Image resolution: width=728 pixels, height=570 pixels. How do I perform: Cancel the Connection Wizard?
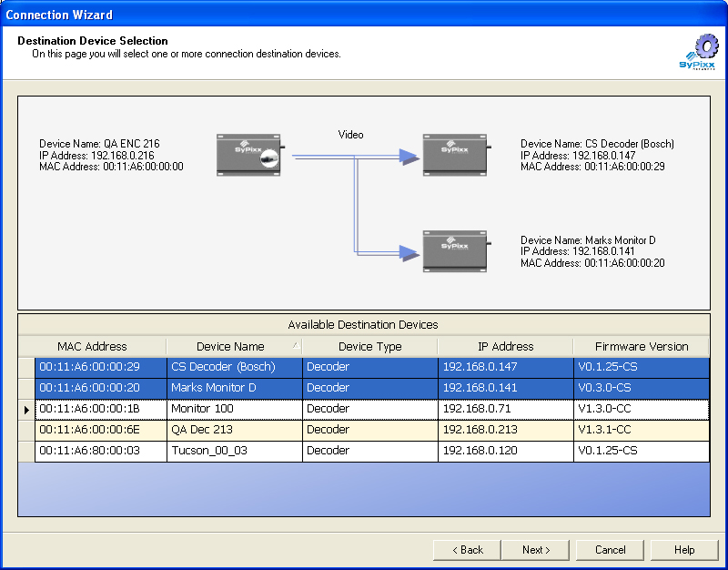pos(611,550)
